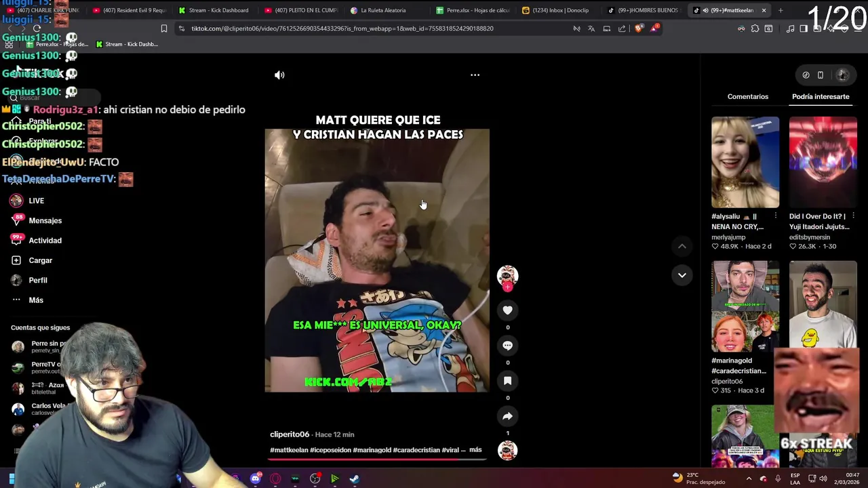
Task: Open the Brave shields lion icon
Action: (x=638, y=28)
